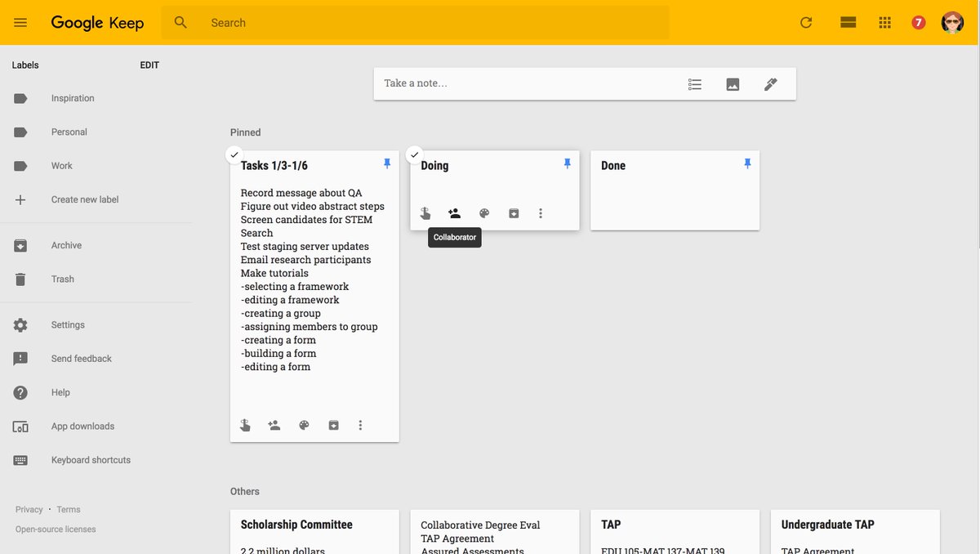Switch to list view layout
Viewport: 980px width, 554px height.
click(849, 23)
